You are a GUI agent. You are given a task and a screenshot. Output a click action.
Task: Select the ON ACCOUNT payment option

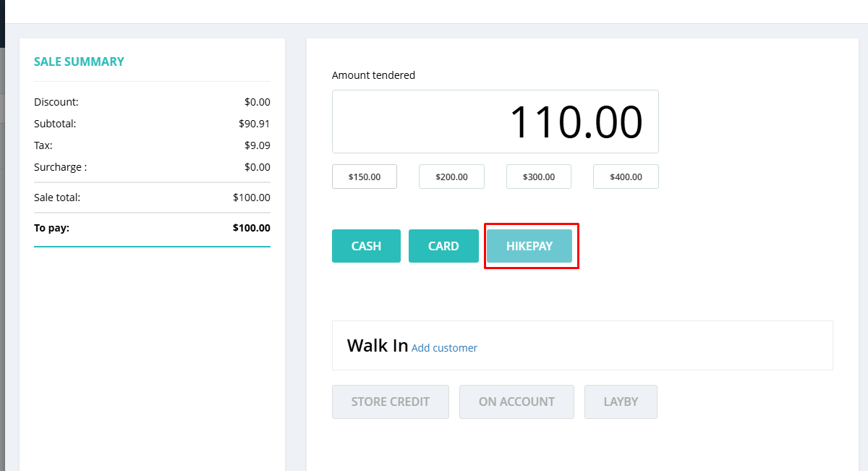coord(516,402)
